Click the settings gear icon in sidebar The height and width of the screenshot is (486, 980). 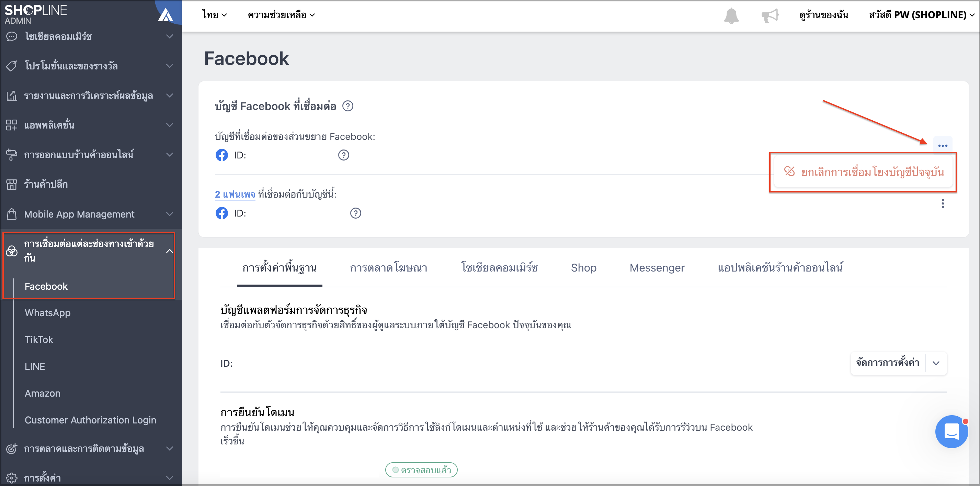click(12, 478)
